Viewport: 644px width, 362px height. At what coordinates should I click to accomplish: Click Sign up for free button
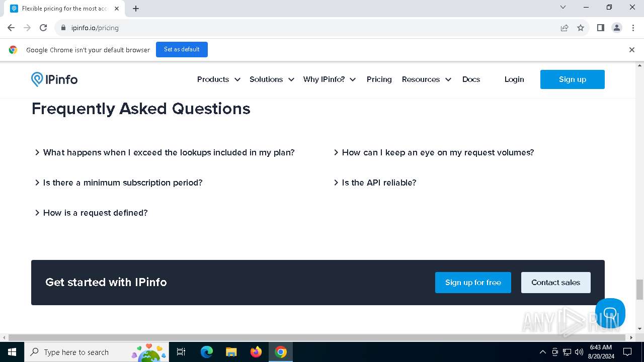[x=473, y=283]
